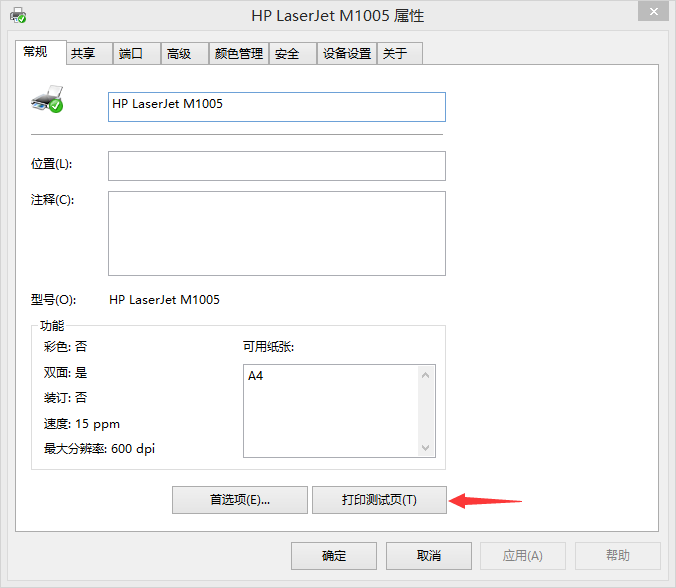Image resolution: width=676 pixels, height=588 pixels.
Task: Open the 关于 tab
Action: click(x=398, y=54)
